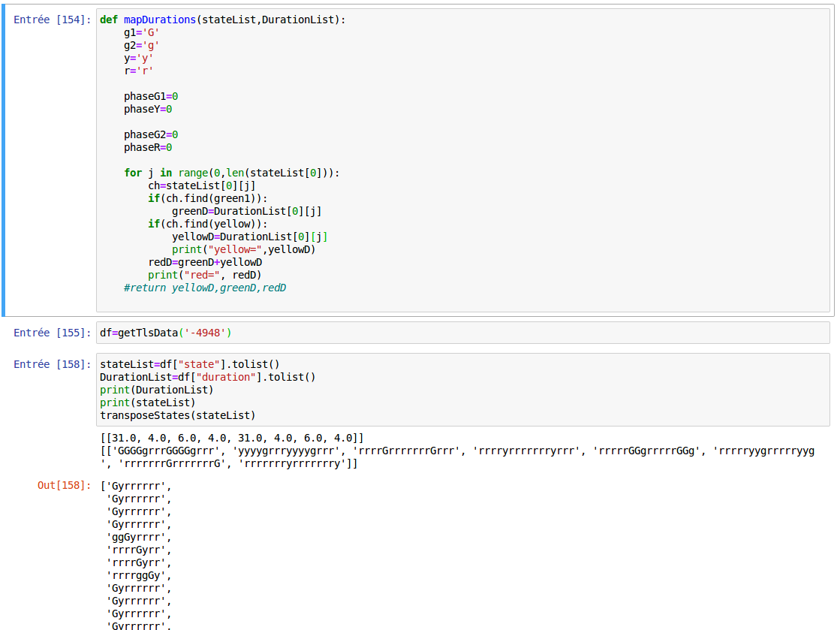Image resolution: width=840 pixels, height=630 pixels.
Task: Click the print("red=", redD) line
Action: tap(204, 275)
